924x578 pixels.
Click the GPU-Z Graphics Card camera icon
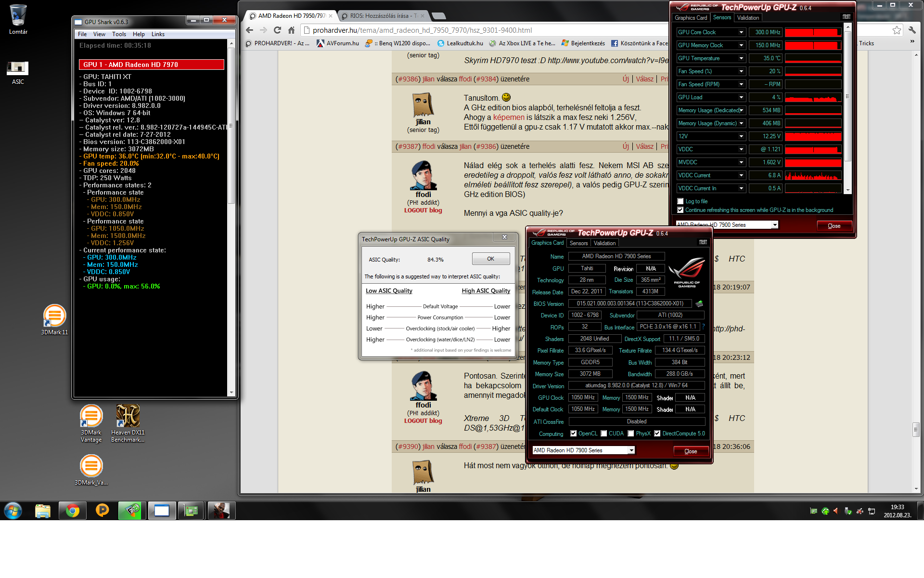(x=703, y=242)
